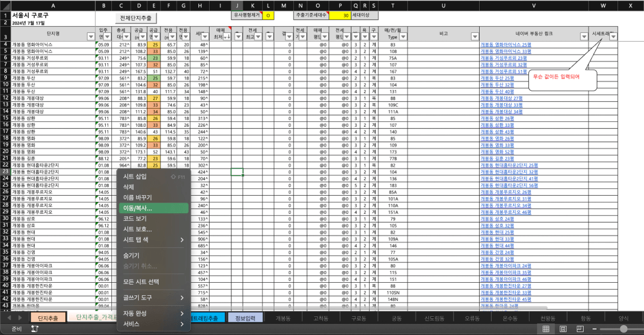Click the yellow cell containing 30
Image resolution: width=644 pixels, height=335 pixels.
pyautogui.click(x=340, y=15)
